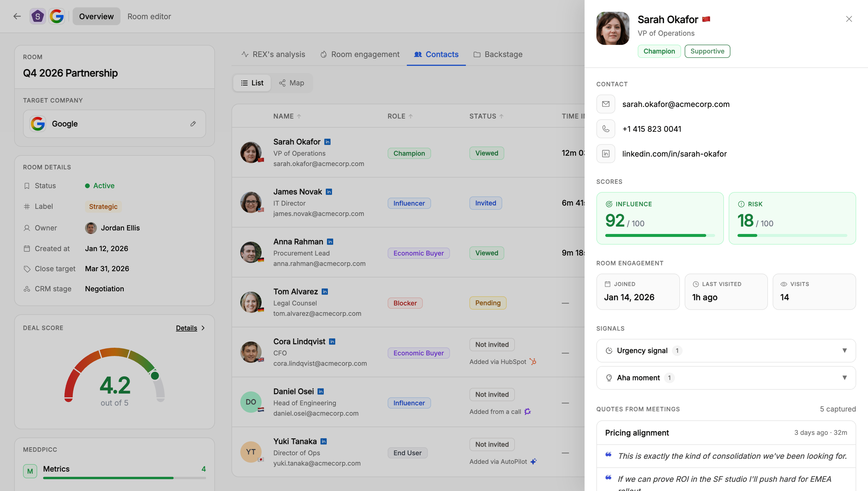
Task: Expand the Aha moment section
Action: [726, 378]
